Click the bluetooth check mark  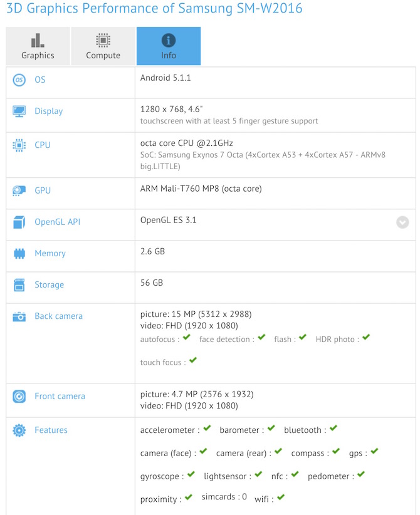333,429
